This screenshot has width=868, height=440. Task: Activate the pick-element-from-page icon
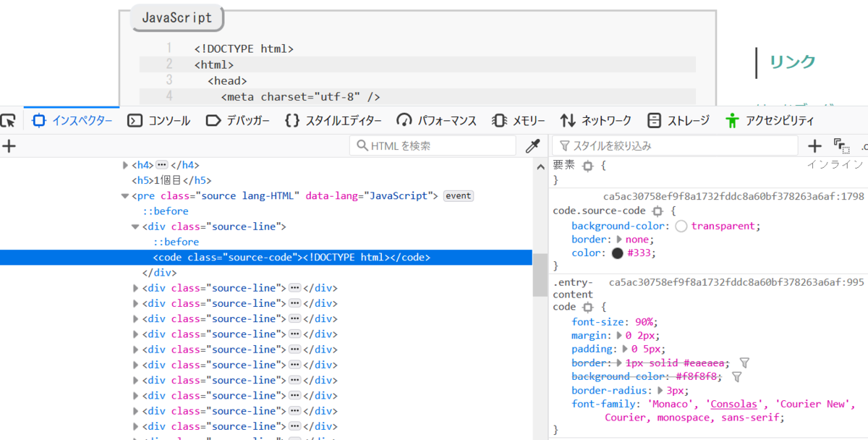8,120
